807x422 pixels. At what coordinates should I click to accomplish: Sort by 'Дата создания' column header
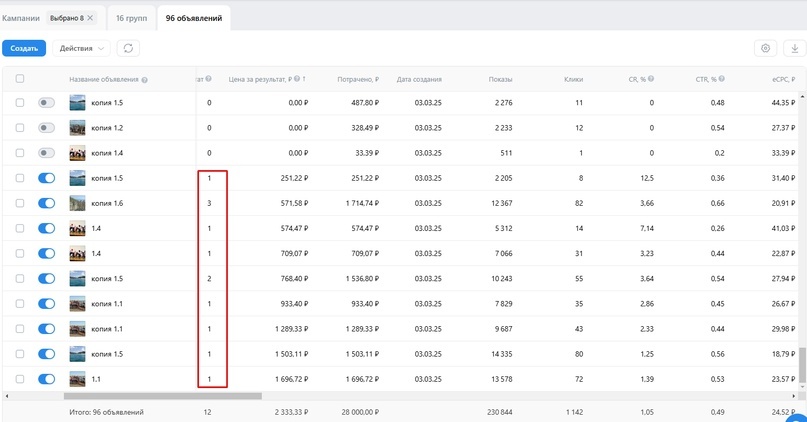pyautogui.click(x=419, y=79)
